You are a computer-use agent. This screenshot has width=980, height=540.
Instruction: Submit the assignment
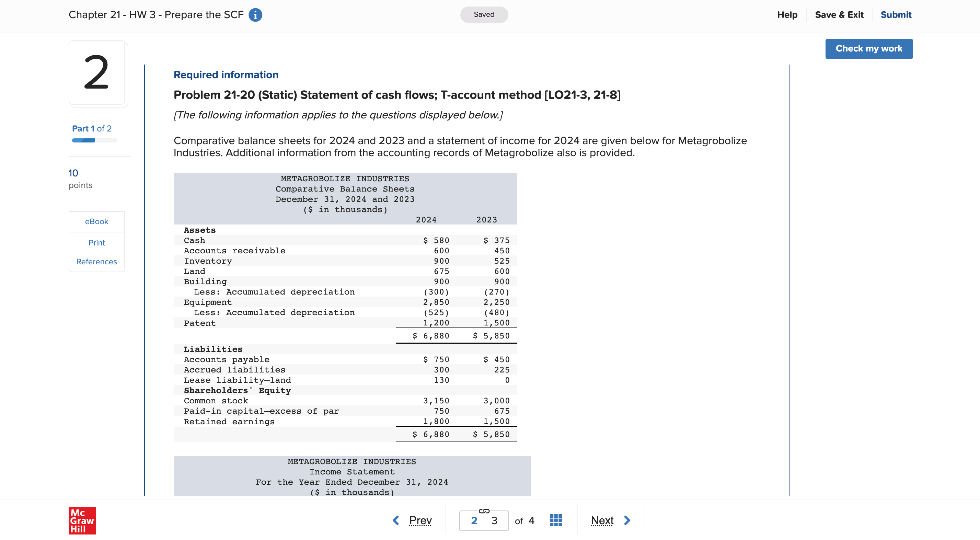point(896,15)
